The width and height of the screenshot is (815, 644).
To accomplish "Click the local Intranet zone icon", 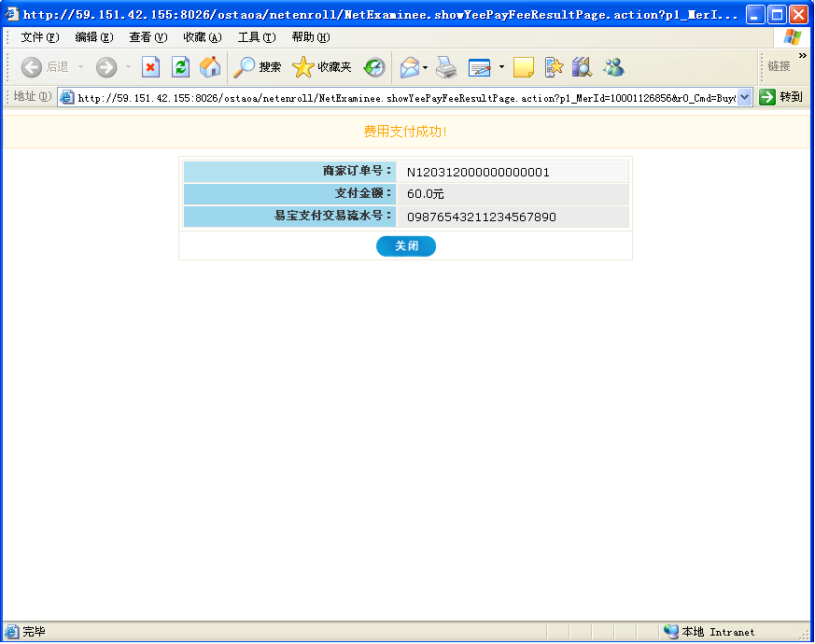I will pyautogui.click(x=671, y=632).
